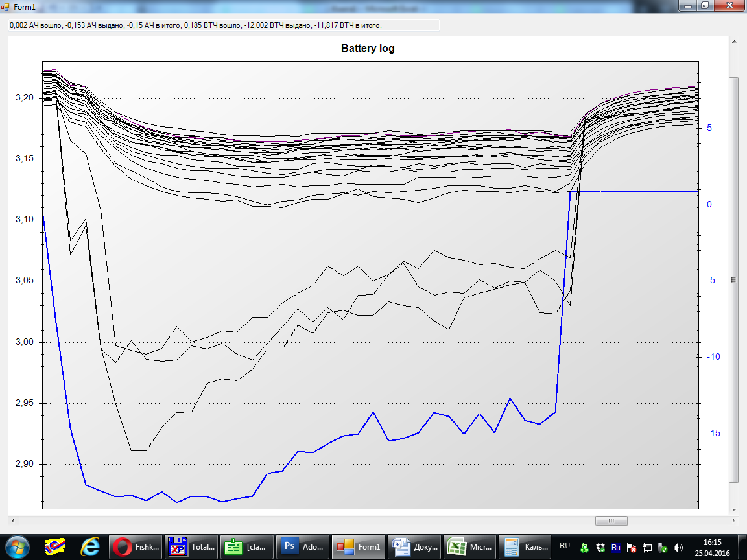
Task: Launch Internet Explorer from the taskbar
Action: click(90, 546)
